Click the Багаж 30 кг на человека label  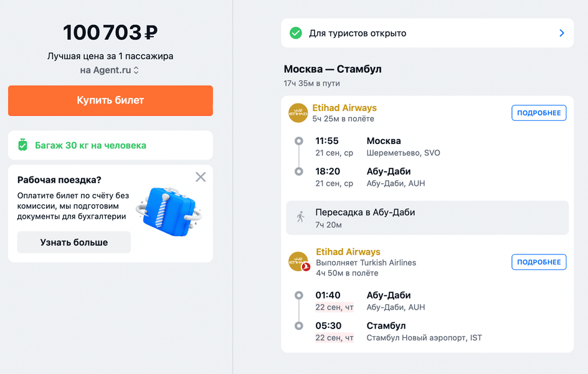tap(90, 145)
